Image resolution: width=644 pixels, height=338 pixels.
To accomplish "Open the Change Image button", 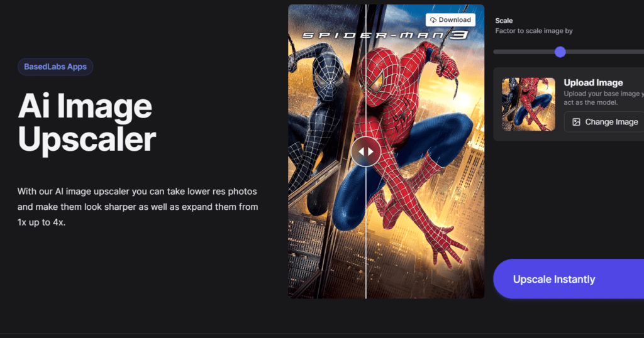I will [x=604, y=122].
